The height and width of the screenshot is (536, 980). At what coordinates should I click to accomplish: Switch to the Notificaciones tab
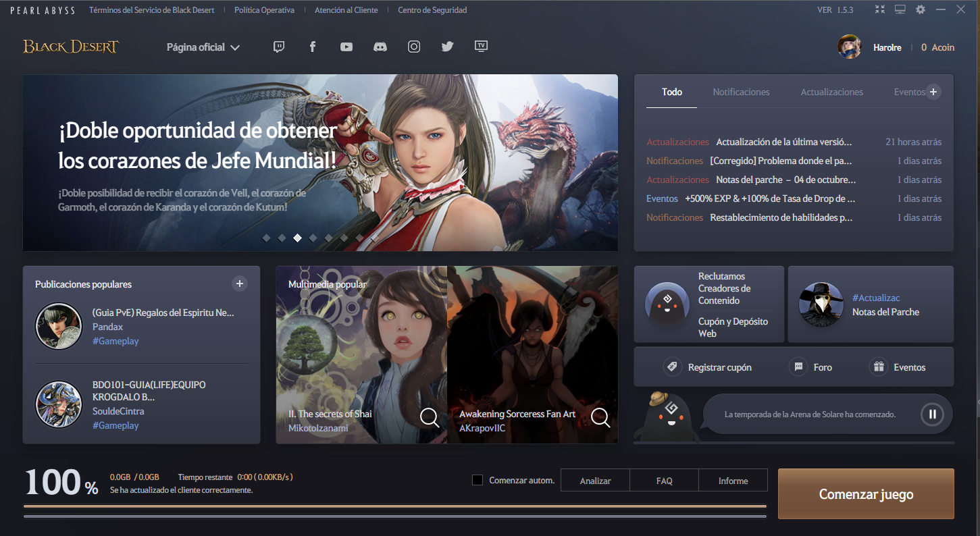[741, 92]
